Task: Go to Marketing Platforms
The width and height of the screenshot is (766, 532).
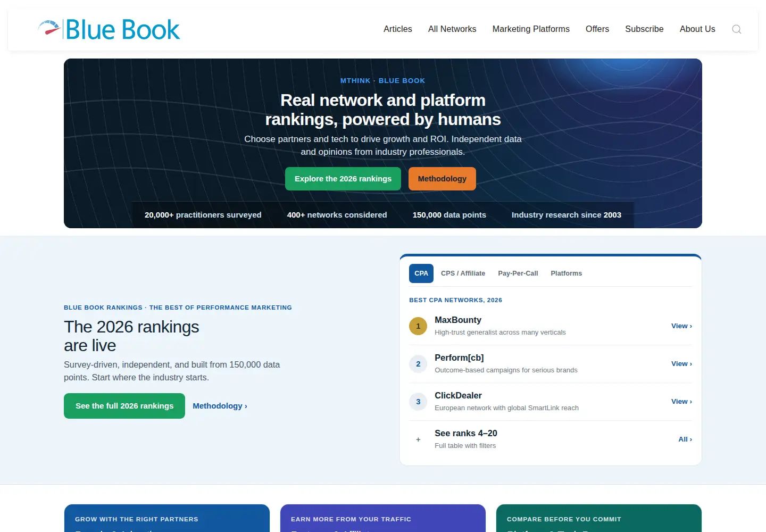Action: (531, 29)
